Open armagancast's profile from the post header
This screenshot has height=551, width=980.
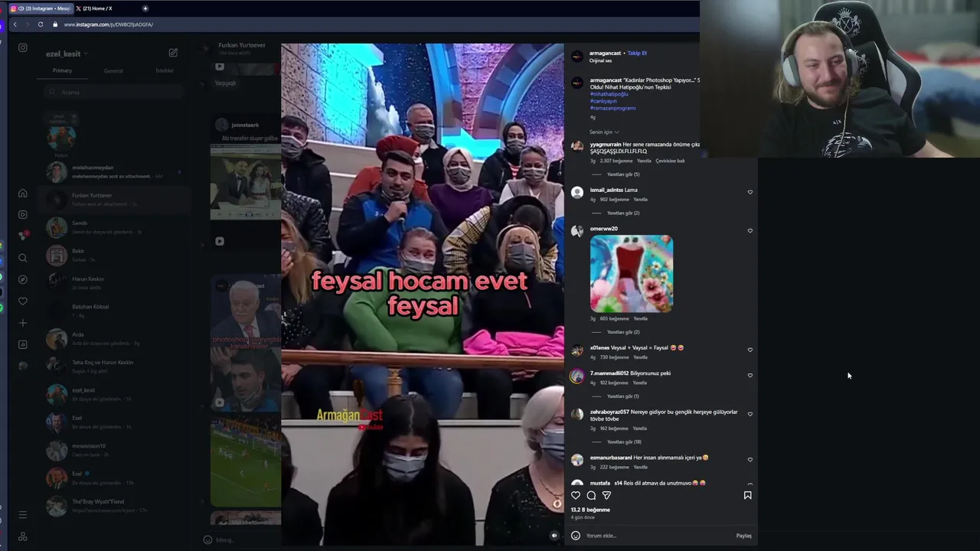[x=605, y=53]
